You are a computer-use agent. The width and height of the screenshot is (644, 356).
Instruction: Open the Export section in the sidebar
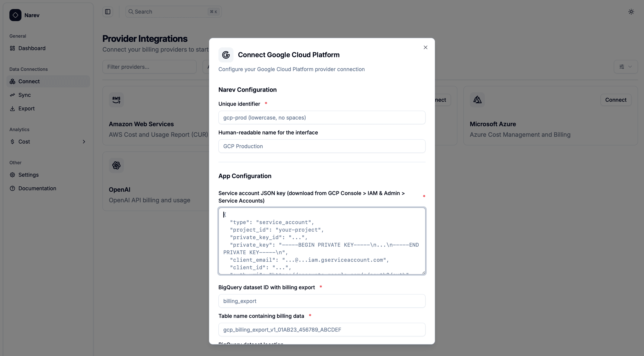point(27,108)
